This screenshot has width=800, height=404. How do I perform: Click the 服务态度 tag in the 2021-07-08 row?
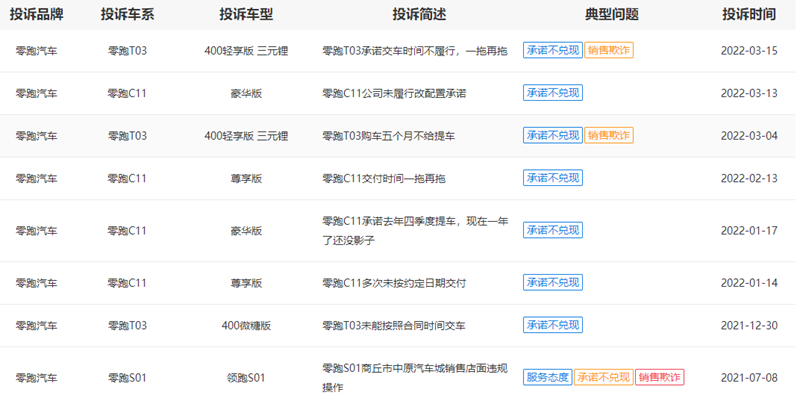click(x=547, y=377)
